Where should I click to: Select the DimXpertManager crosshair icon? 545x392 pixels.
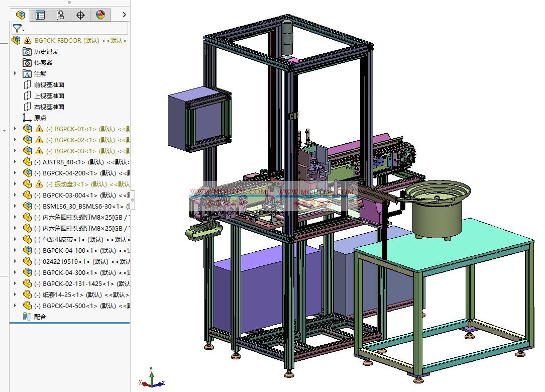point(79,15)
